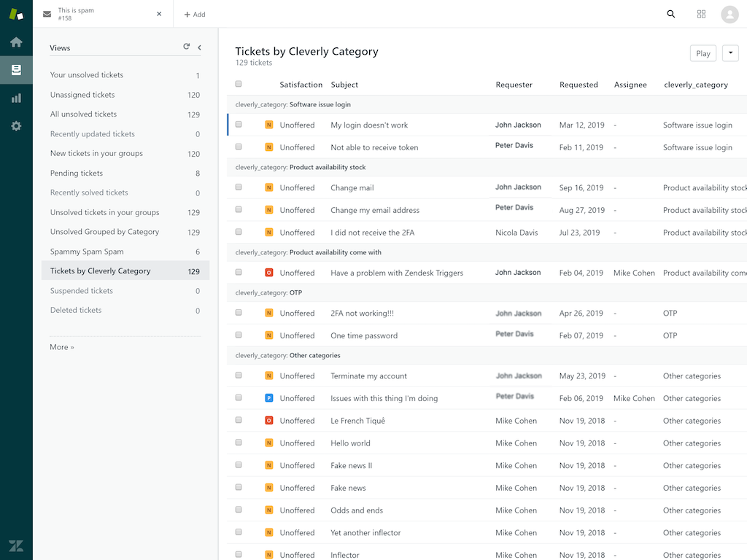Check the select-all tickets checkbox
The image size is (747, 560).
click(239, 85)
